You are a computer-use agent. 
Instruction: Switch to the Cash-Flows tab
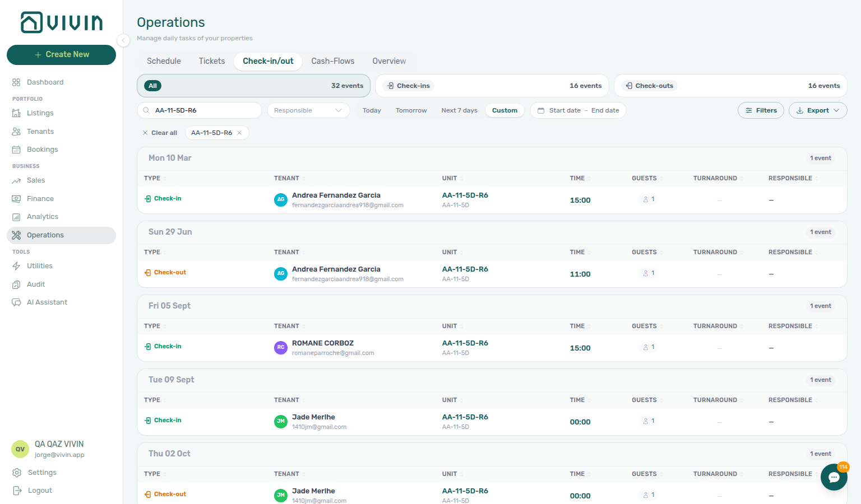tap(333, 61)
